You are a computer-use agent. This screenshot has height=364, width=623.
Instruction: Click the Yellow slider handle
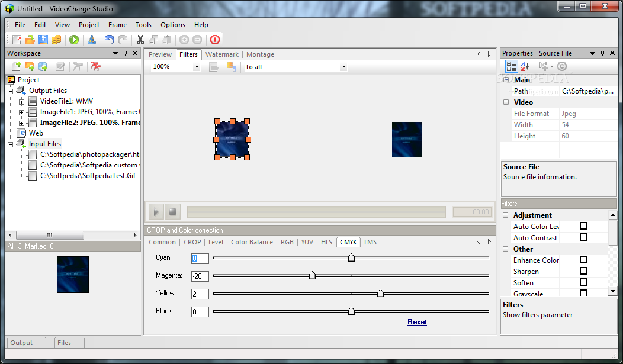(x=380, y=293)
